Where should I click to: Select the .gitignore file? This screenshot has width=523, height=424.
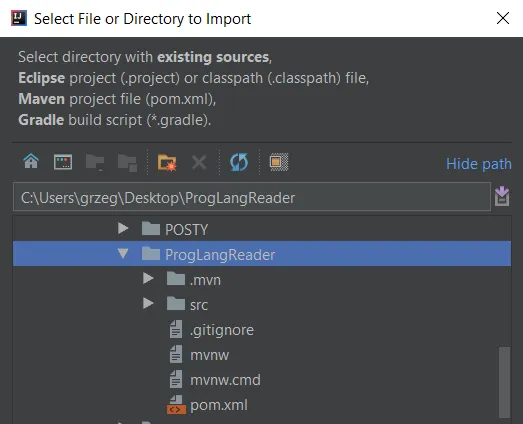(222, 330)
